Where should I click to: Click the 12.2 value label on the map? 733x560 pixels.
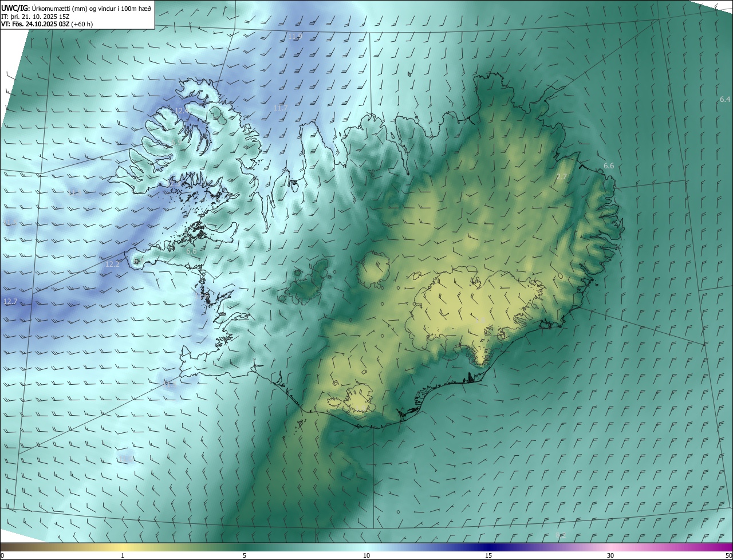click(112, 264)
